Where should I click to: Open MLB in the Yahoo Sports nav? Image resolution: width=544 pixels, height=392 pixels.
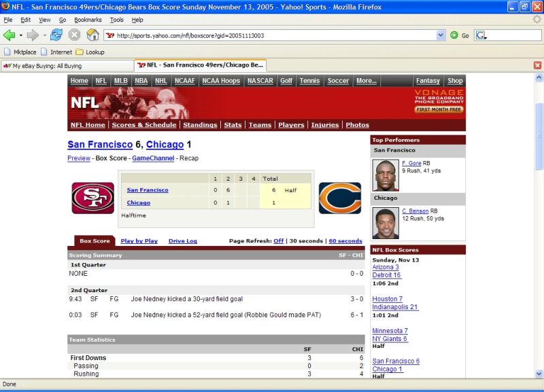pyautogui.click(x=121, y=81)
